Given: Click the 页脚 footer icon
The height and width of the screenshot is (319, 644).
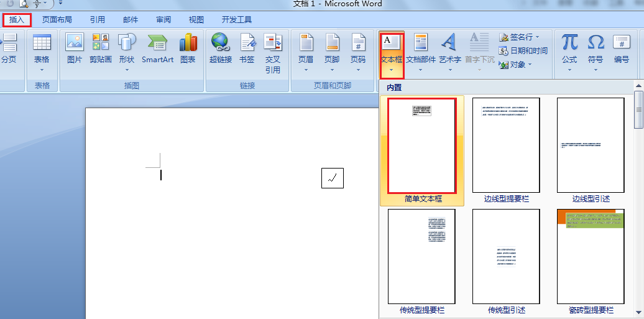Looking at the screenshot, I should pos(333,42).
